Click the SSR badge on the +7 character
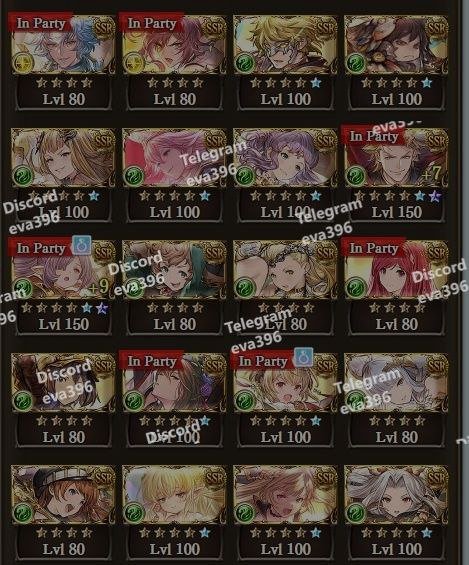The image size is (469, 565). (x=436, y=140)
